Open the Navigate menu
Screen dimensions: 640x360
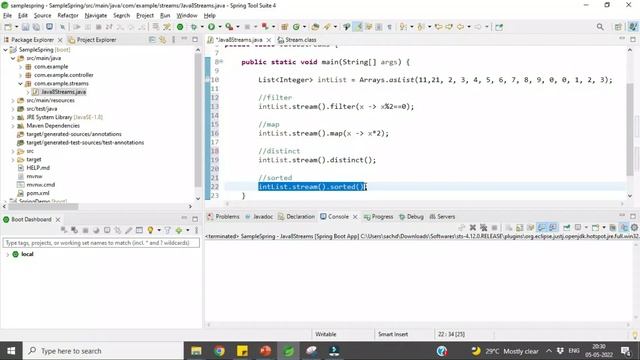coord(96,16)
